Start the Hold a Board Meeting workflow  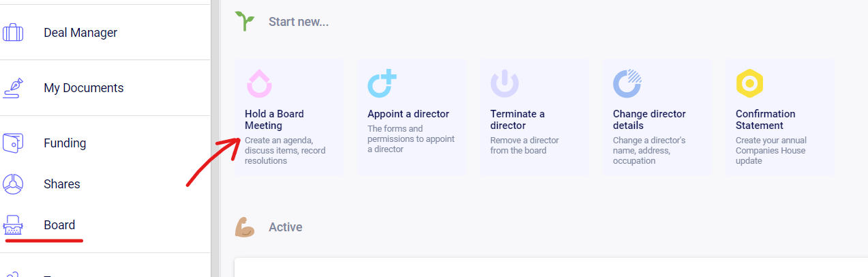coord(274,119)
